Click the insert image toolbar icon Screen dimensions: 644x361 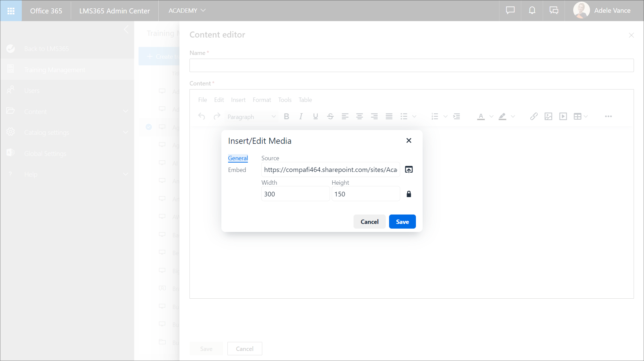click(548, 116)
